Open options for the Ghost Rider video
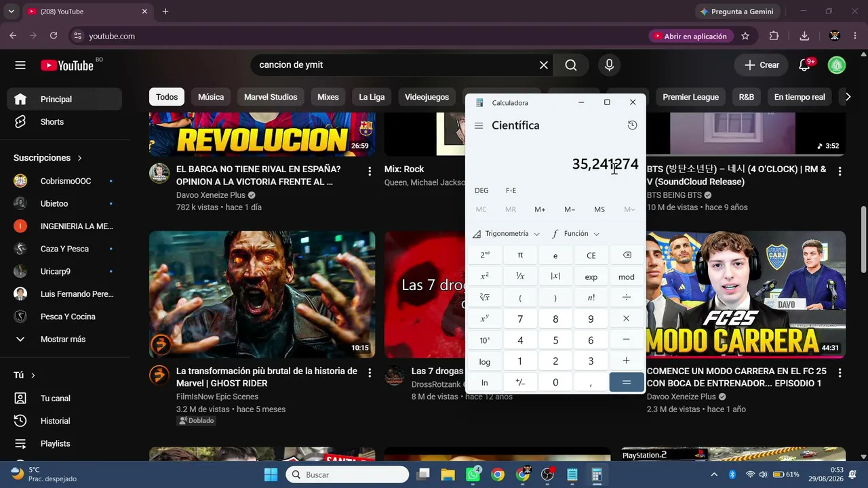 pyautogui.click(x=370, y=373)
